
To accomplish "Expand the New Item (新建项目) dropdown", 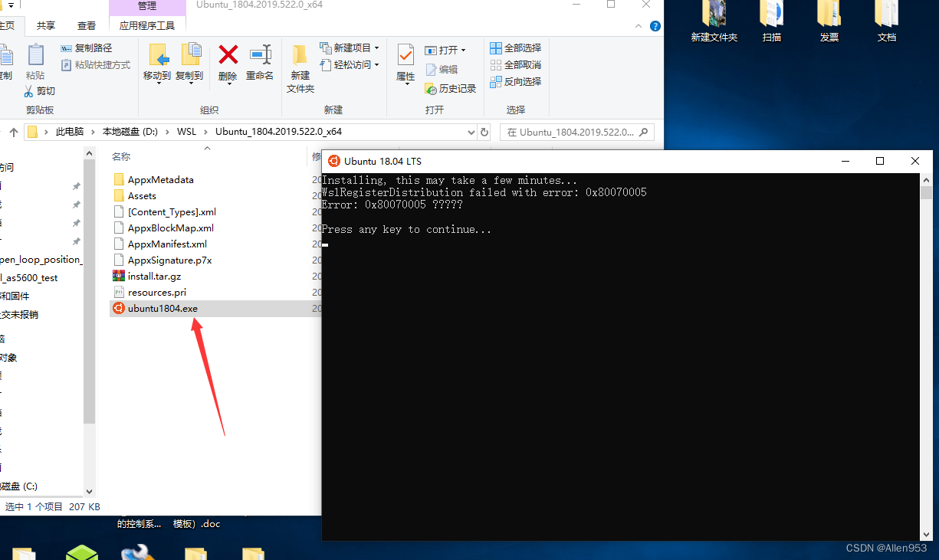I will 378,47.
